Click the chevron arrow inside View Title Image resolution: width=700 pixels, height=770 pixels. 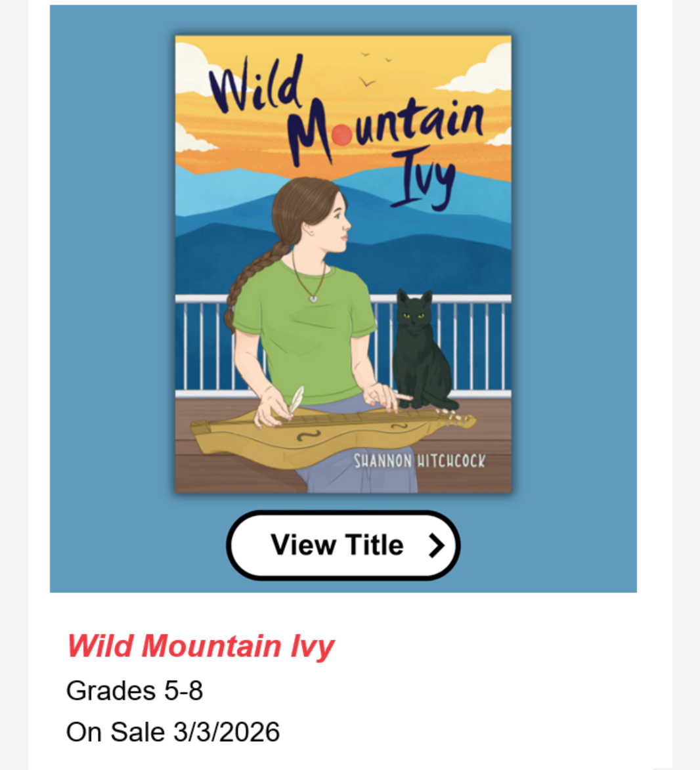(437, 545)
